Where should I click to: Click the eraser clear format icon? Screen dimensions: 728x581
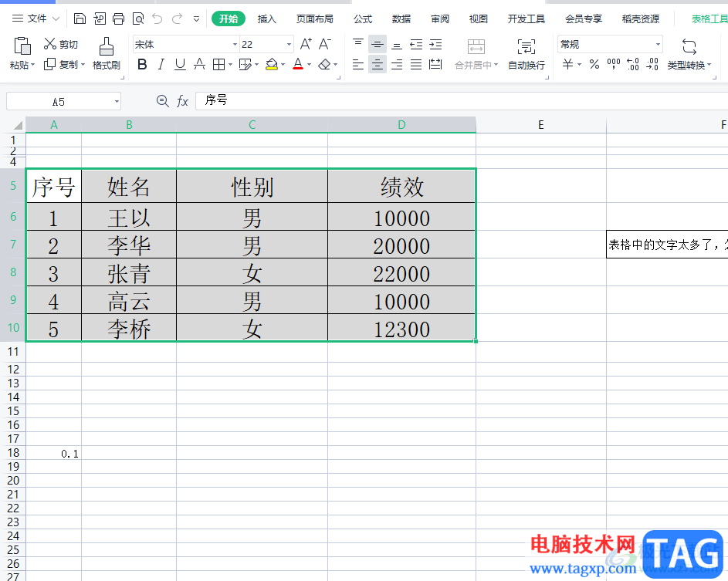(x=324, y=64)
